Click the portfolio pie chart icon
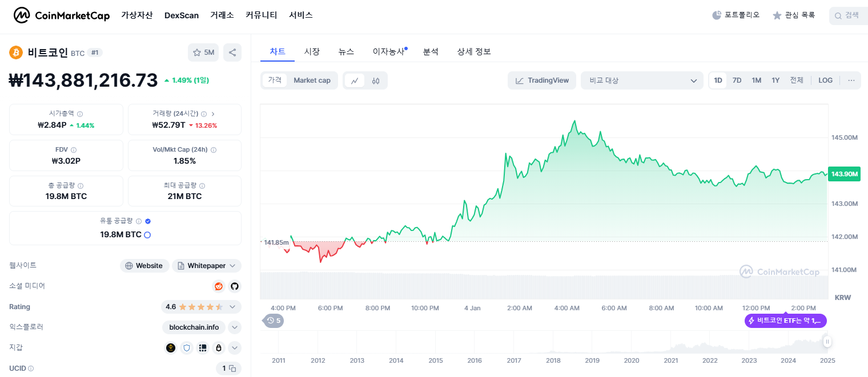This screenshot has width=868, height=377. tap(717, 15)
